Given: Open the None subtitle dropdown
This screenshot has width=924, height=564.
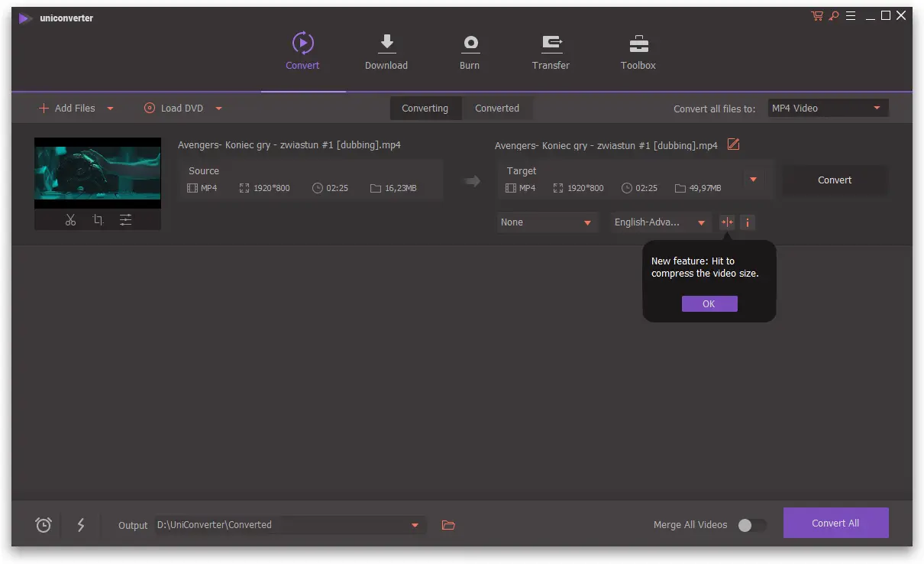Looking at the screenshot, I should [x=547, y=222].
